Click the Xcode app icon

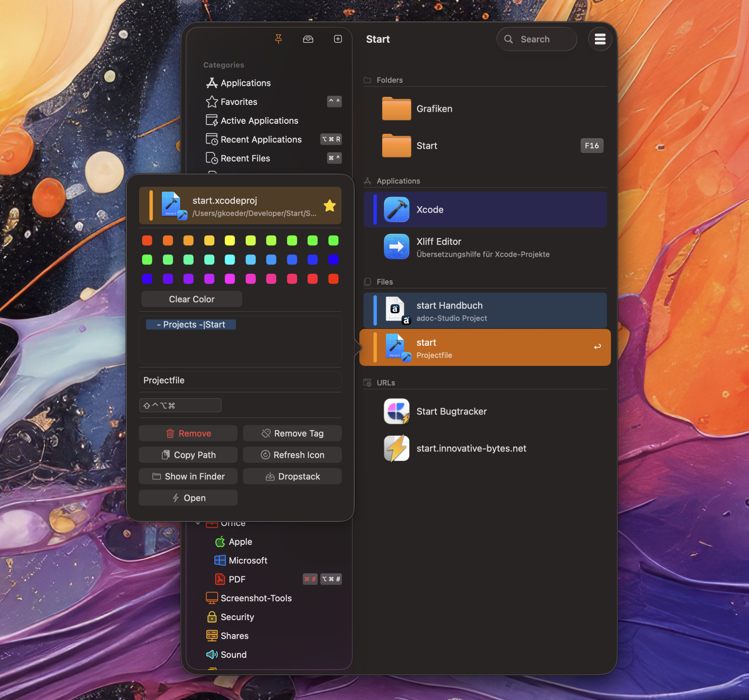click(396, 210)
